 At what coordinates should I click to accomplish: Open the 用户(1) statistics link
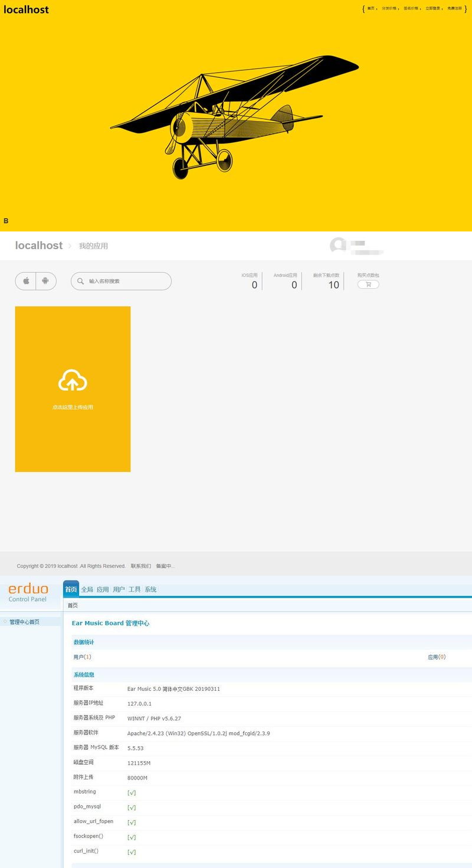(83, 657)
